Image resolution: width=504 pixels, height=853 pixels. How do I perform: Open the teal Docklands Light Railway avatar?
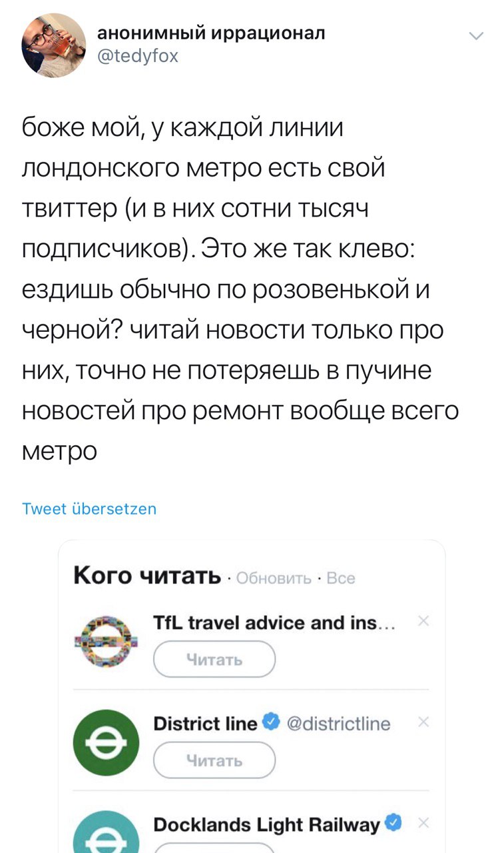(106, 833)
